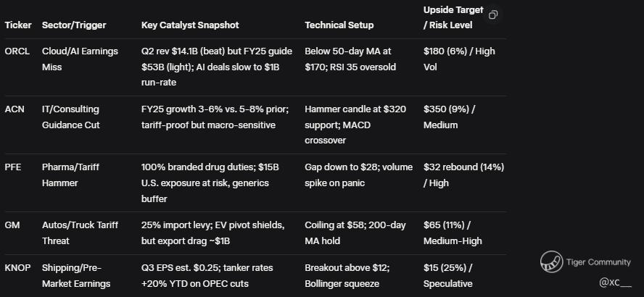
Task: Click the Pharma/Tariff Hammer cell
Action: 71,175
